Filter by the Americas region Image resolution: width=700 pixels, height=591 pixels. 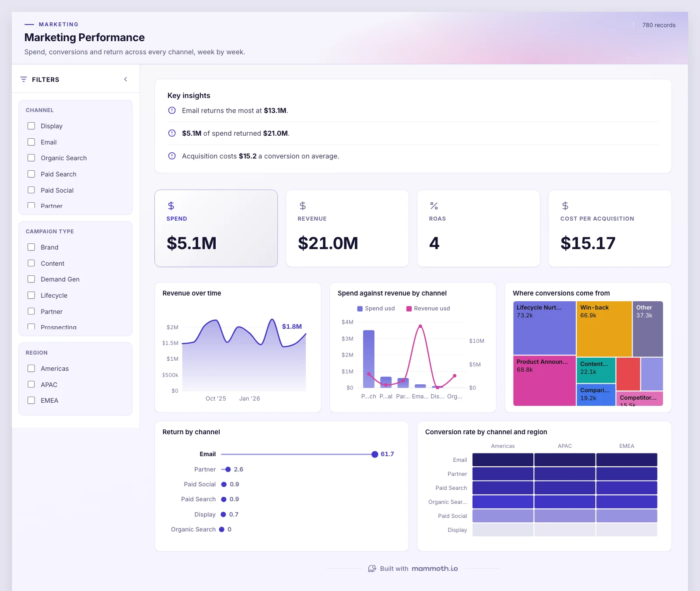click(31, 368)
